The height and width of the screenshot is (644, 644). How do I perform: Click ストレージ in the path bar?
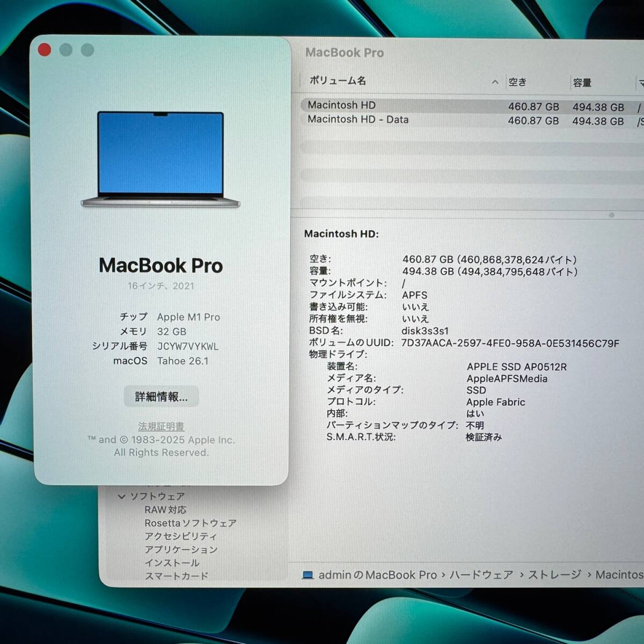point(554,575)
